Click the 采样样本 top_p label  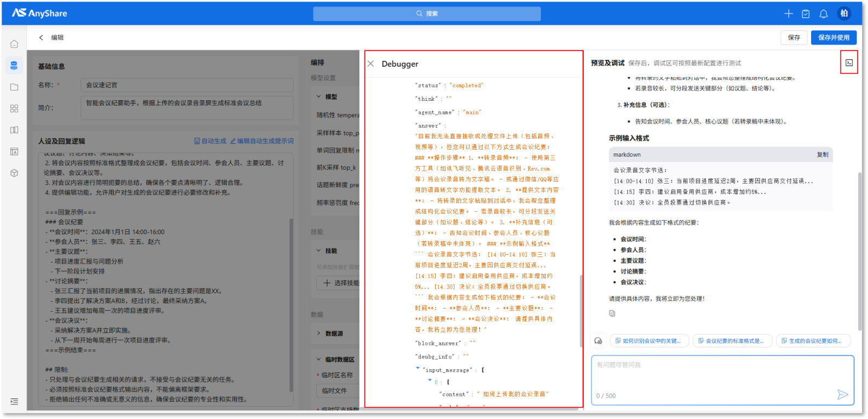(x=337, y=133)
